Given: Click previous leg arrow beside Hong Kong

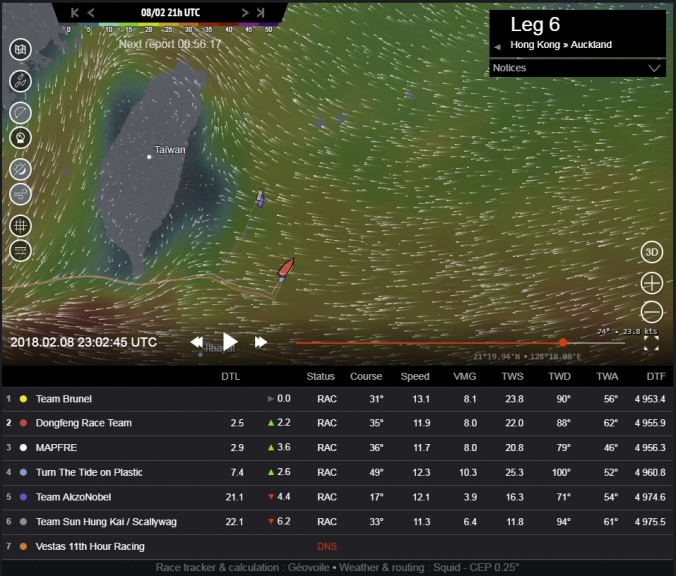Looking at the screenshot, I should coord(498,47).
